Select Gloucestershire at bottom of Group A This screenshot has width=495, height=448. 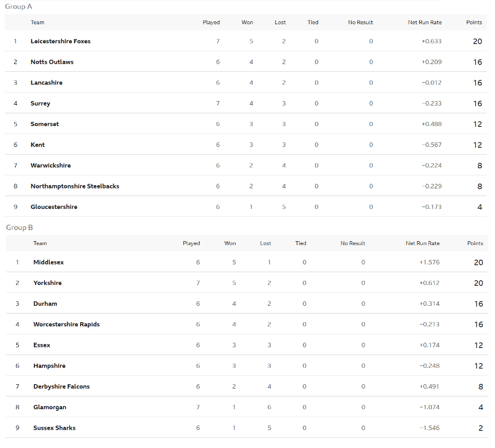pyautogui.click(x=54, y=207)
